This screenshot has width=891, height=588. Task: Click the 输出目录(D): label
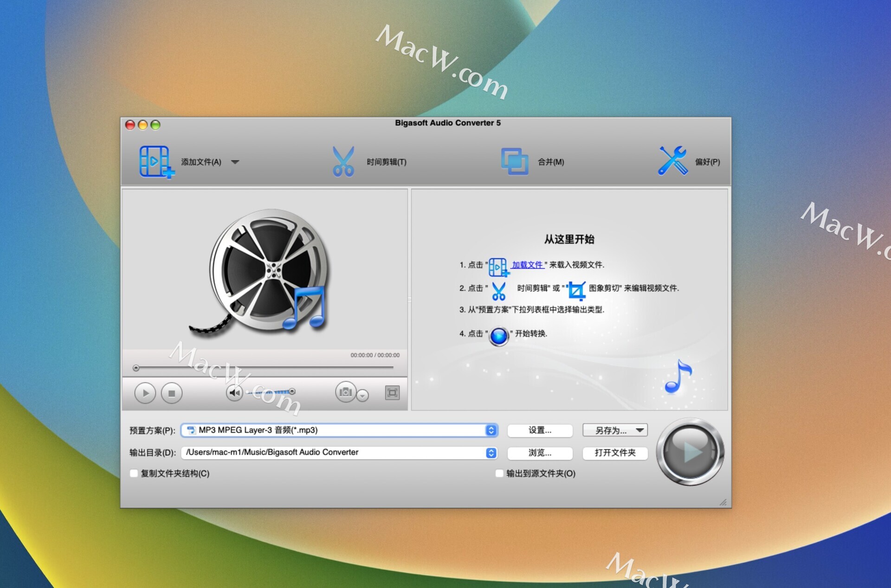pyautogui.click(x=152, y=453)
